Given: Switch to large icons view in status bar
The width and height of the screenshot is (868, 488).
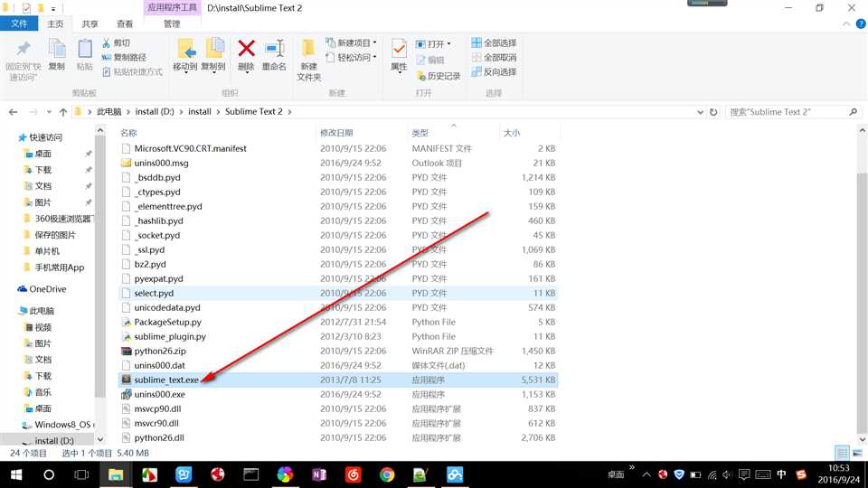Looking at the screenshot, I should click(x=857, y=453).
